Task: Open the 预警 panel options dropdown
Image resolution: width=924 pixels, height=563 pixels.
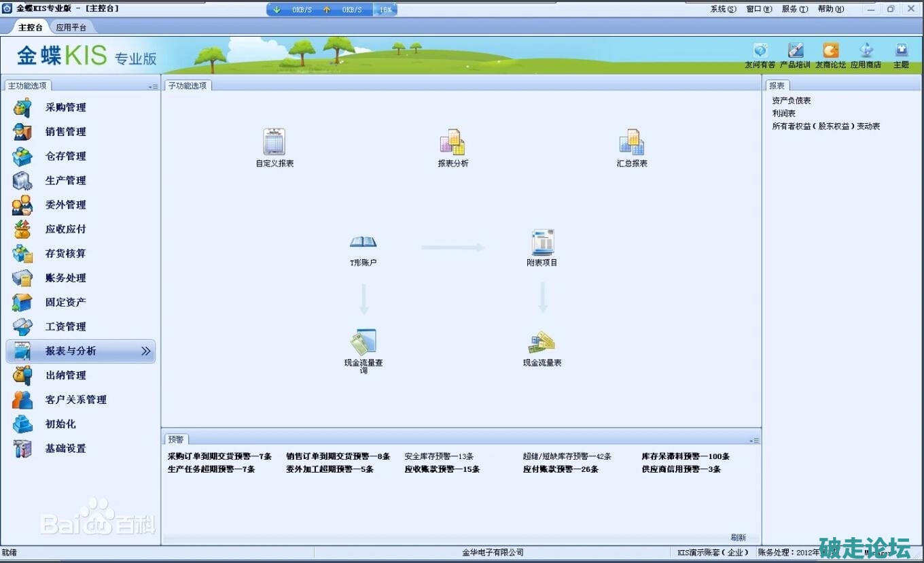Action: 754,441
